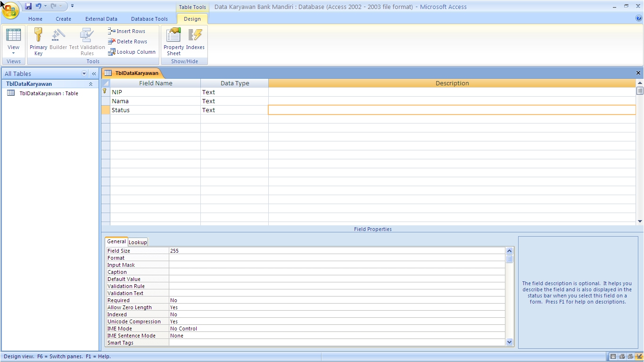Switch to the Create ribbon tab
The width and height of the screenshot is (644, 362).
point(63,19)
